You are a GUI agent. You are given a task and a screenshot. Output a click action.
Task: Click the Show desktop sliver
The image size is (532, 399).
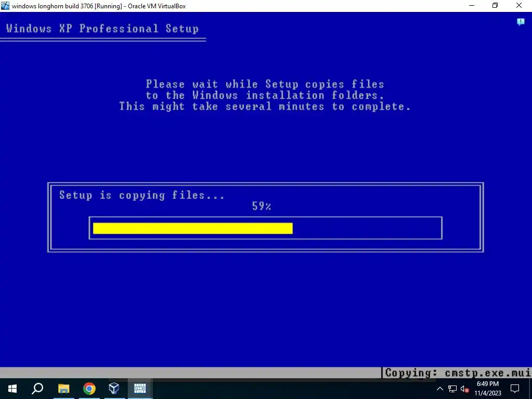(x=530, y=389)
